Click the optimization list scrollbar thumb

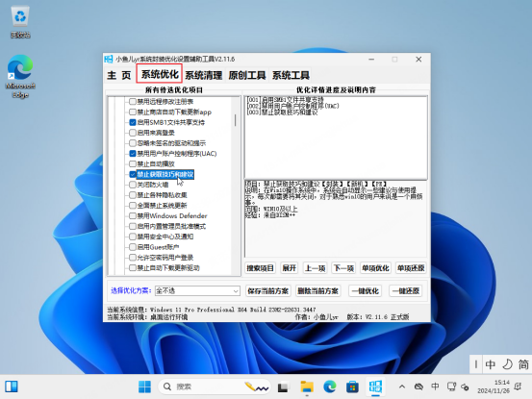(x=235, y=120)
